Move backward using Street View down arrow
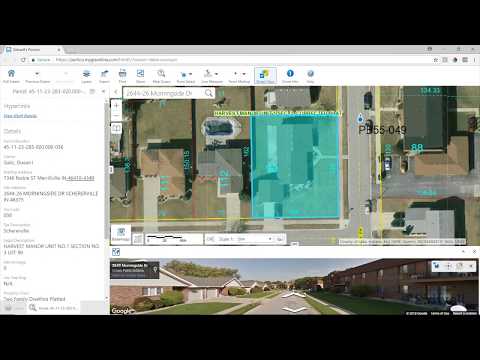Viewport: 480px width, 360px height. click(x=294, y=310)
